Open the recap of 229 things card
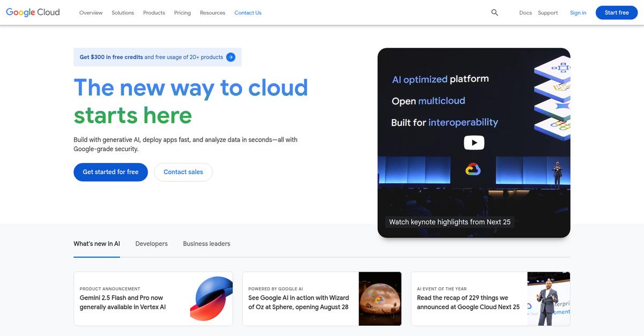This screenshot has height=336, width=644. tap(491, 299)
